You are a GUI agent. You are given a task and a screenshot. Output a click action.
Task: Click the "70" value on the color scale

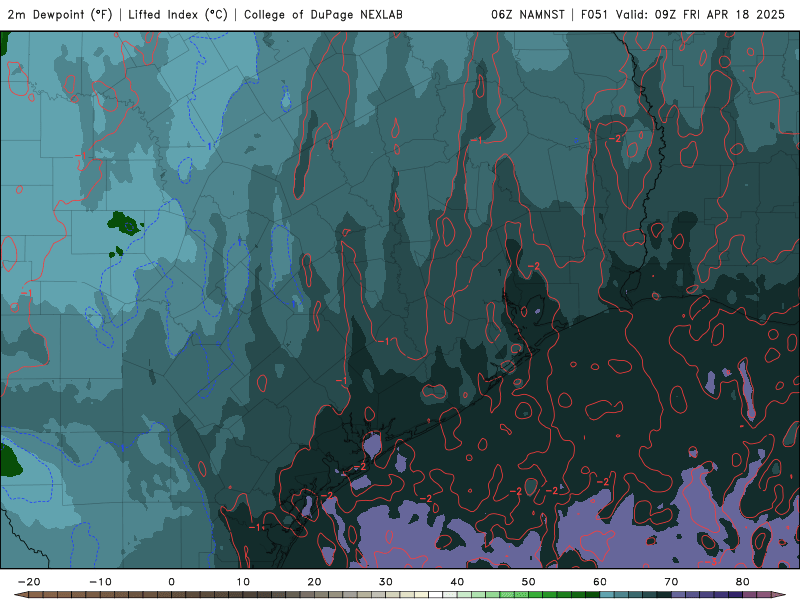671,582
